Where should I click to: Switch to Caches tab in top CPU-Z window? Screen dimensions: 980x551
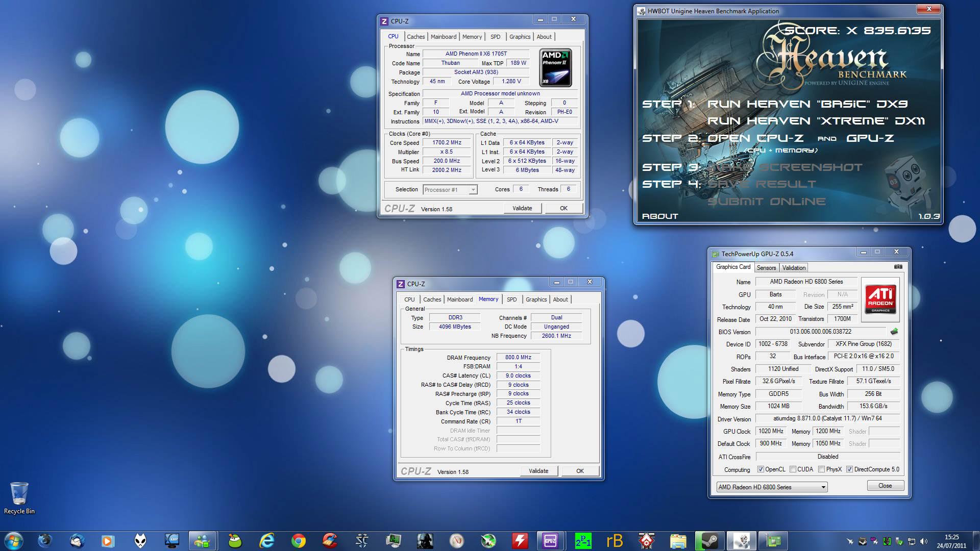(415, 37)
